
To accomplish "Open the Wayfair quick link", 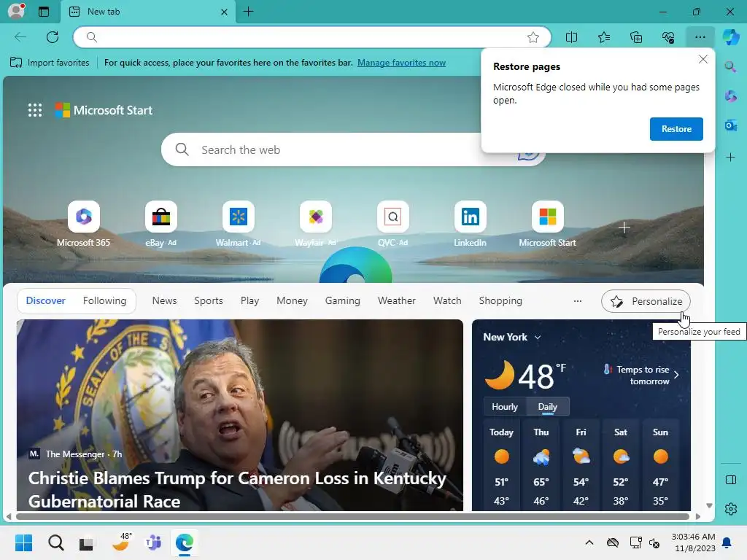I will coord(315,225).
